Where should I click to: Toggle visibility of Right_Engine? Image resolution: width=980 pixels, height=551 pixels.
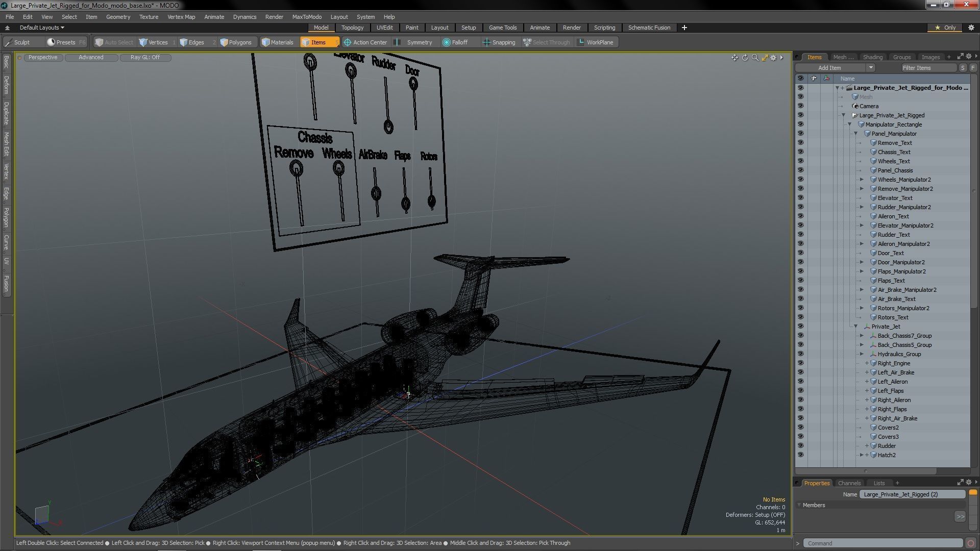(x=800, y=363)
